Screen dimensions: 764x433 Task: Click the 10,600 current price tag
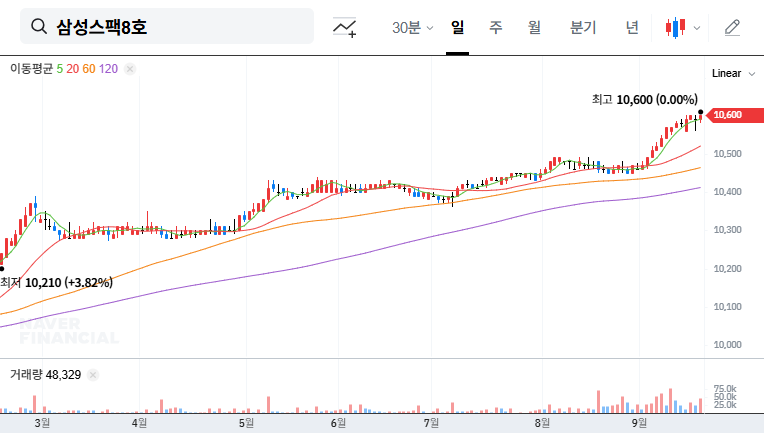(x=735, y=115)
